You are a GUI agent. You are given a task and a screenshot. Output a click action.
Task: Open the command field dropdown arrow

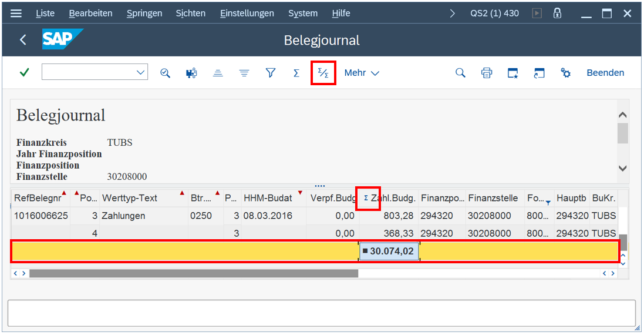point(141,73)
